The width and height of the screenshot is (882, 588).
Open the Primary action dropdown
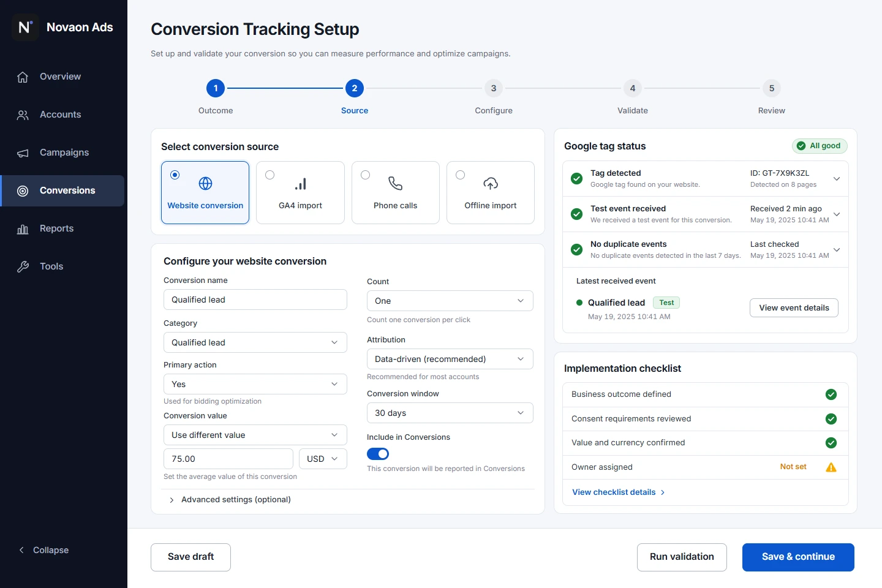click(255, 384)
